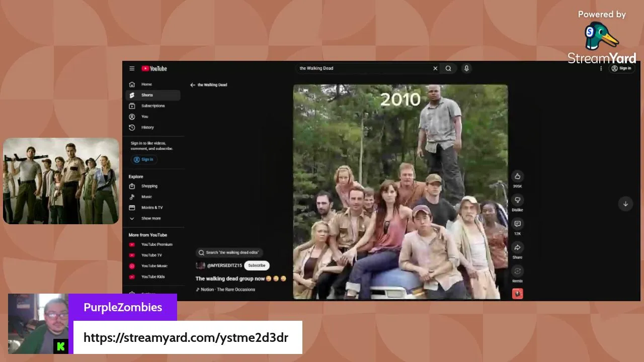Click the Shopping bag icon

tap(132, 186)
